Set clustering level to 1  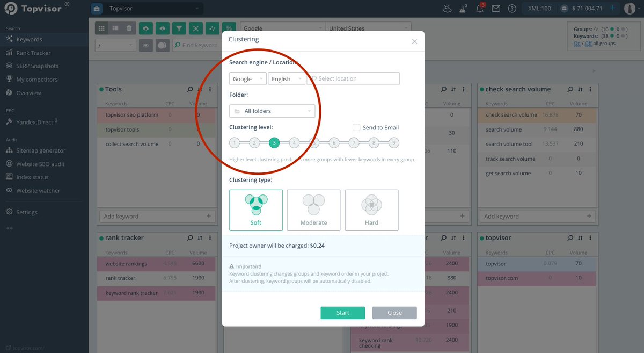tap(235, 142)
